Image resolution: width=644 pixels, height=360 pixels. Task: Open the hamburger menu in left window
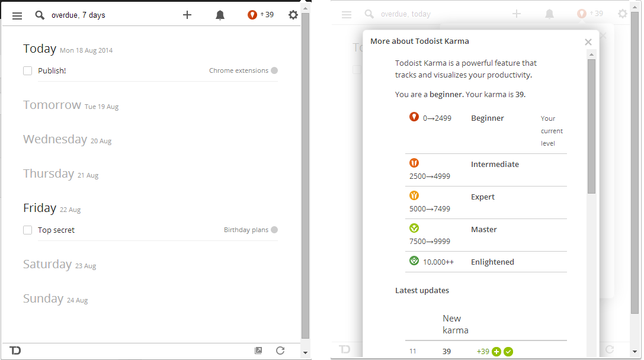17,15
